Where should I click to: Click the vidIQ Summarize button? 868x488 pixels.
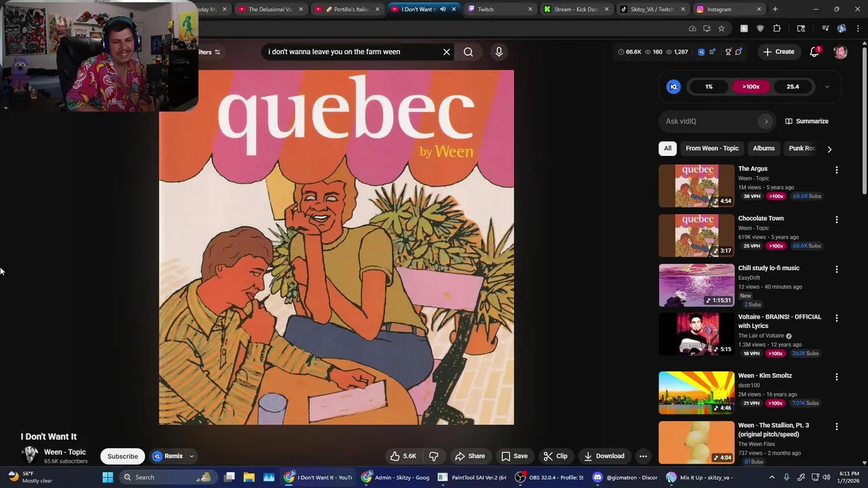tap(806, 121)
